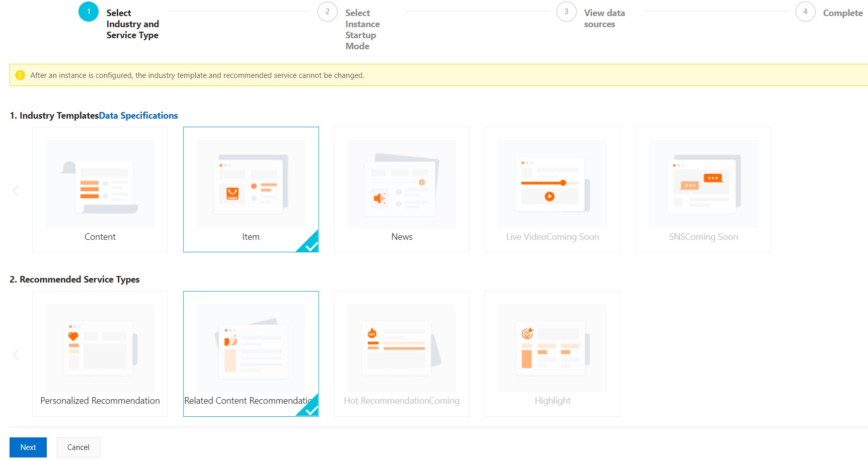The width and height of the screenshot is (868, 460).
Task: Click step 2 circle in the wizard
Action: [x=328, y=12]
